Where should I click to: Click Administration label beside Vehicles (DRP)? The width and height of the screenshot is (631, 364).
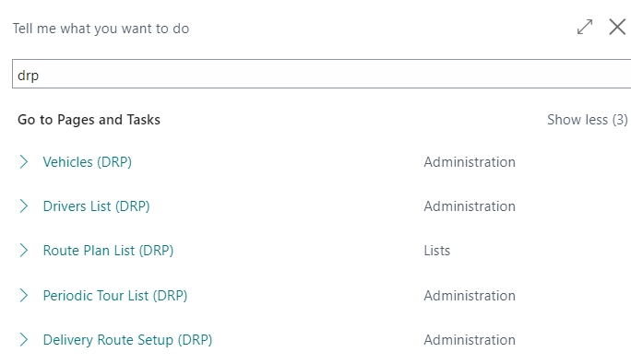click(470, 162)
